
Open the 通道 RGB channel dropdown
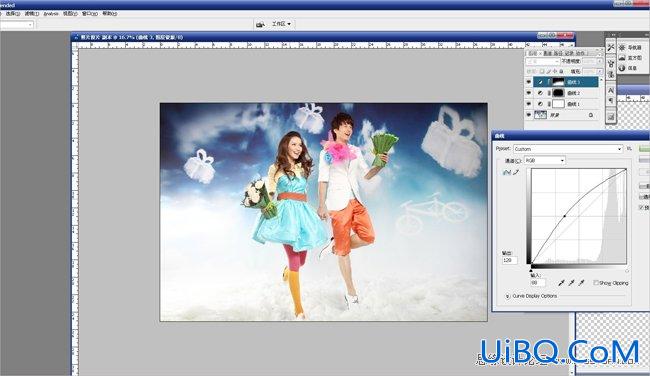544,160
